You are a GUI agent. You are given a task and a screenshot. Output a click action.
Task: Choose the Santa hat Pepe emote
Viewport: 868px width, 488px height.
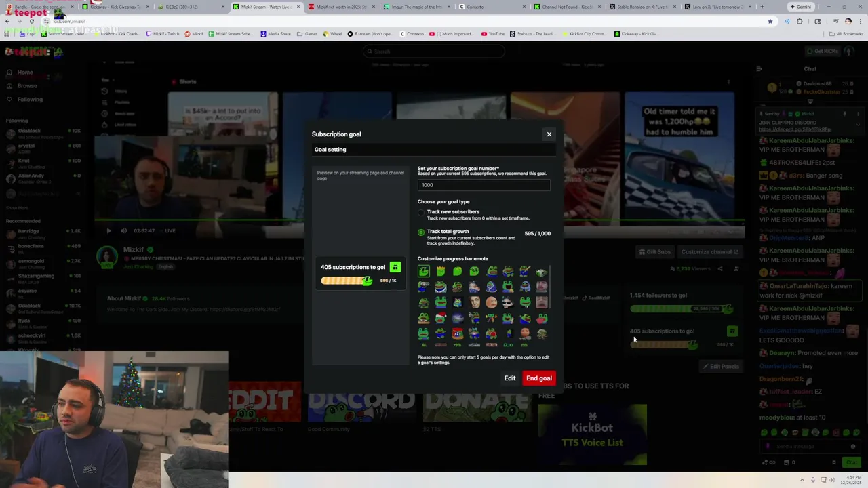[441, 318]
